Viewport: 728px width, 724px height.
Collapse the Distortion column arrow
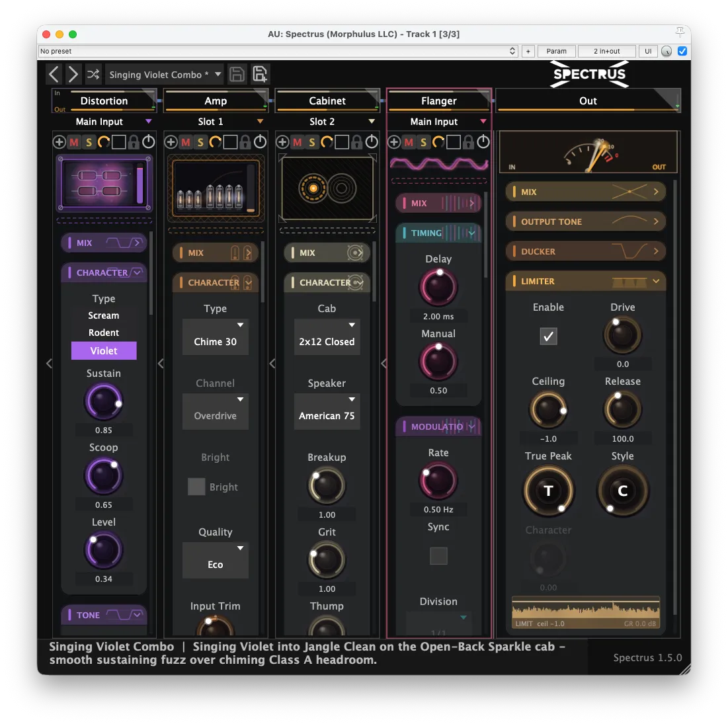coord(49,364)
